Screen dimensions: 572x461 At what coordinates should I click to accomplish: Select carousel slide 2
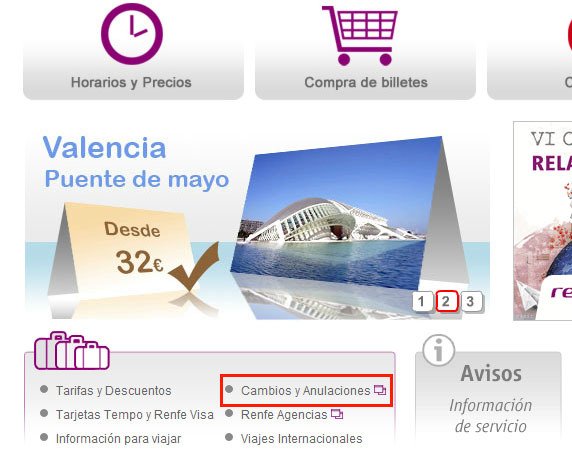[x=446, y=302]
